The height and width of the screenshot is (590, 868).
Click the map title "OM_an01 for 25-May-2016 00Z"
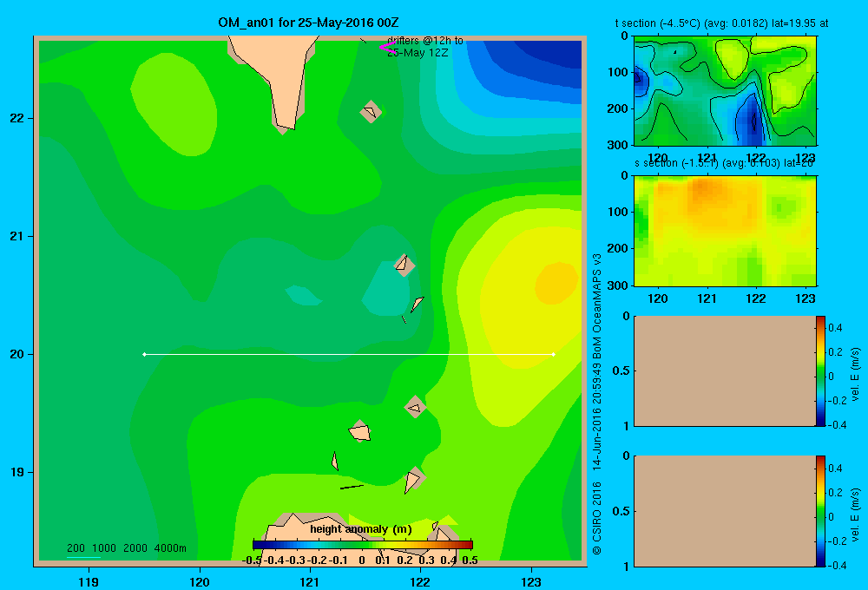(308, 23)
